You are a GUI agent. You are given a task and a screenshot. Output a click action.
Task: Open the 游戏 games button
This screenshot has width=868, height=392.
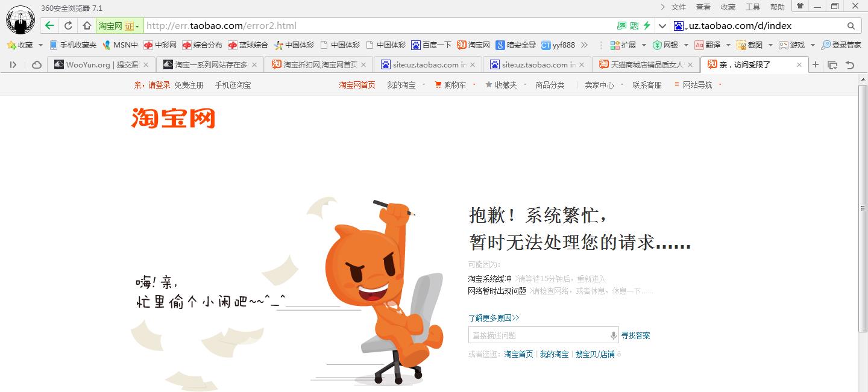pyautogui.click(x=791, y=45)
